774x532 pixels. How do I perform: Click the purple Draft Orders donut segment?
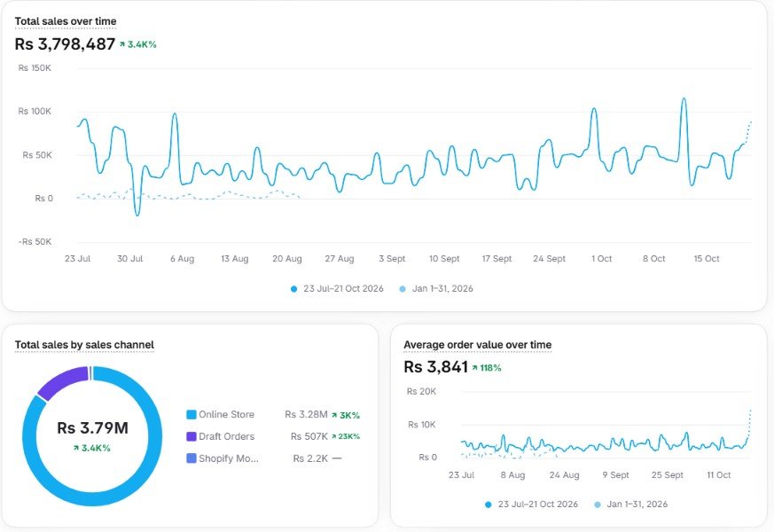coord(61,381)
